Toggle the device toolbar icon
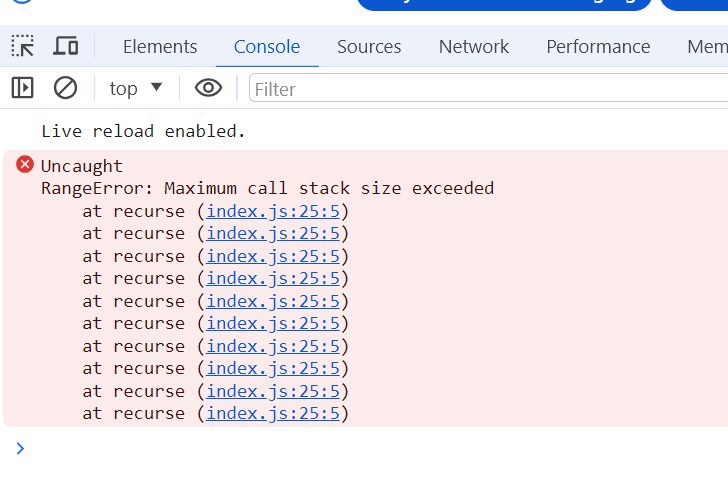The width and height of the screenshot is (728, 500). [x=66, y=46]
